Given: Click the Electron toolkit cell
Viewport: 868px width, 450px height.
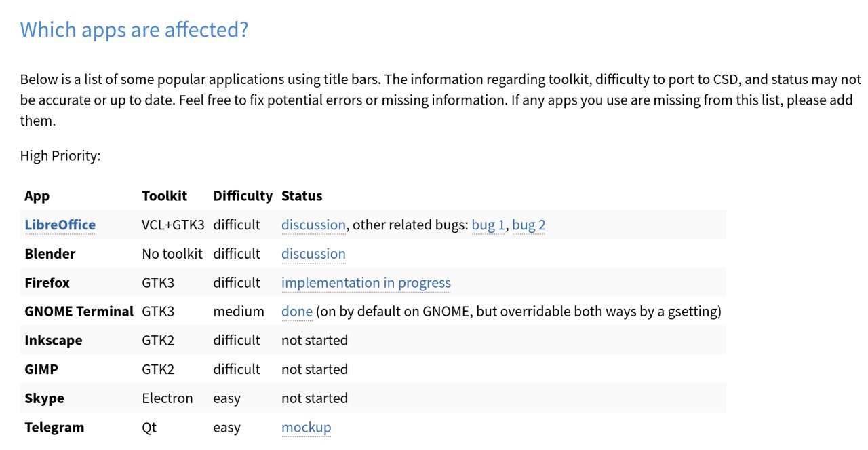Looking at the screenshot, I should point(167,398).
